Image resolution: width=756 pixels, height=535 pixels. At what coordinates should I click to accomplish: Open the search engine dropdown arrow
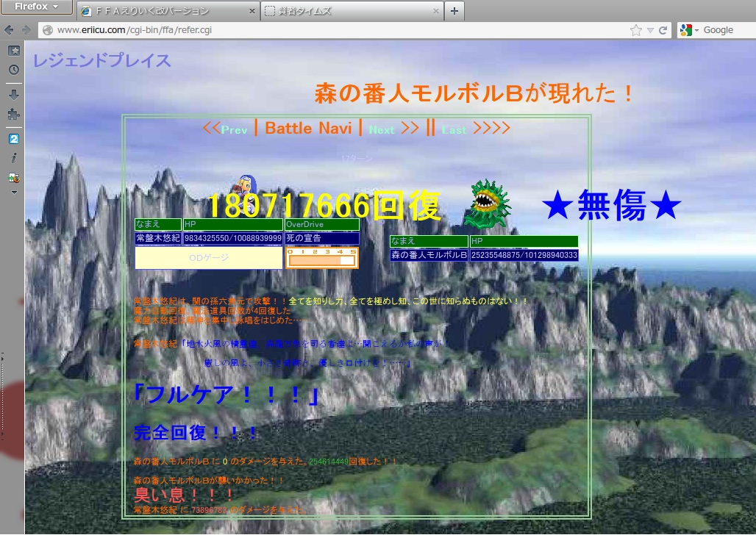click(x=696, y=30)
